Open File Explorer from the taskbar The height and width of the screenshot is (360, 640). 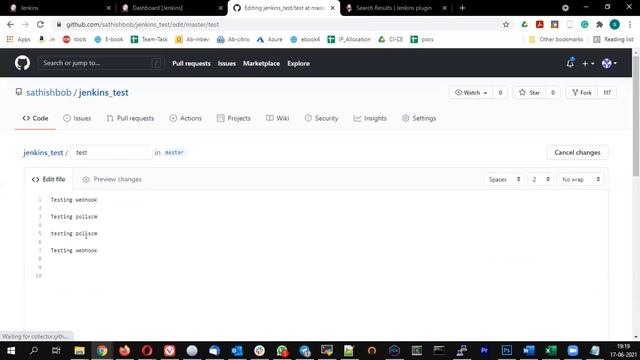(80, 350)
